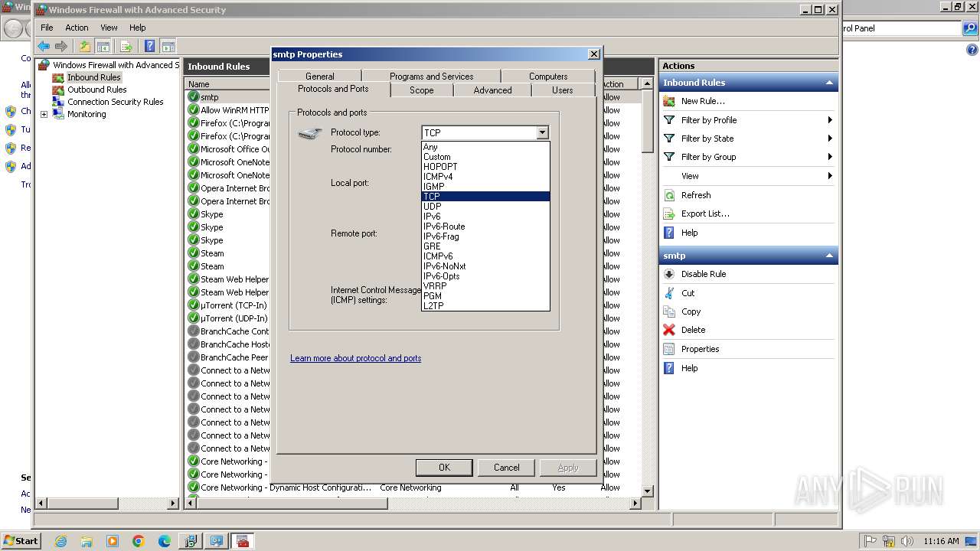Click the Start button
Viewport: 980px width, 551px height.
pyautogui.click(x=21, y=541)
